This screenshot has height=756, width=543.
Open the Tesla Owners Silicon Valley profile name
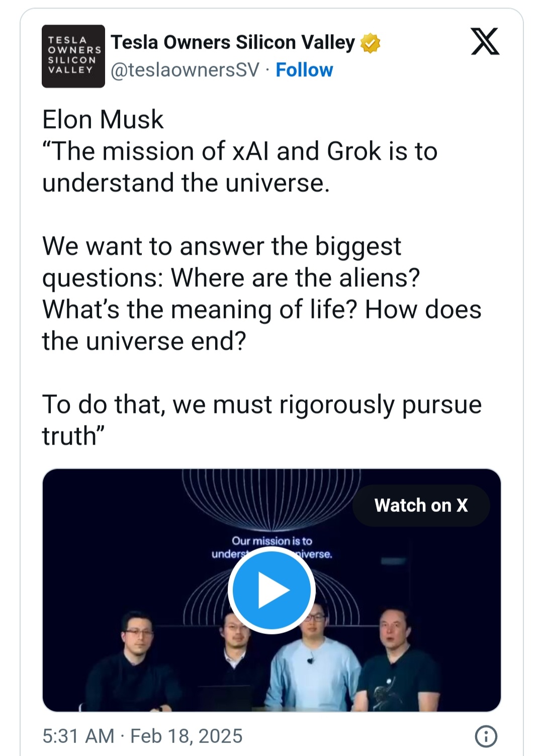point(233,43)
